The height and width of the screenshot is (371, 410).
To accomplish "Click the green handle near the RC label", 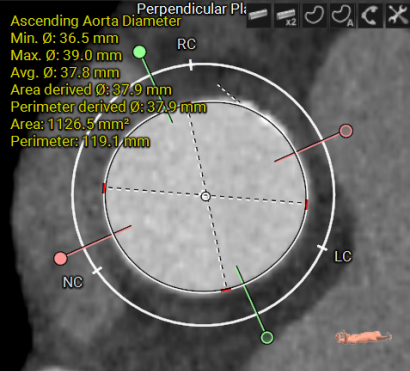I will [x=139, y=52].
